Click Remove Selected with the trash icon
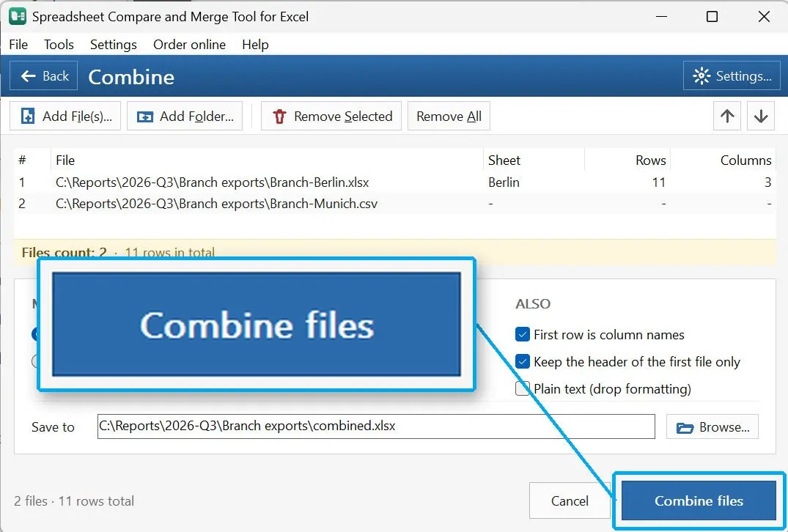788x532 pixels. [x=331, y=116]
